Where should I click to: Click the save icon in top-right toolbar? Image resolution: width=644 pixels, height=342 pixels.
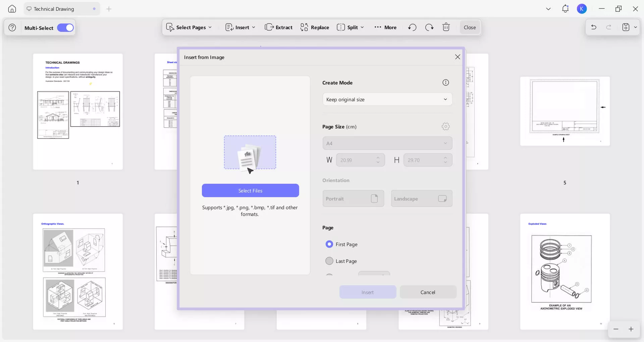(x=626, y=27)
